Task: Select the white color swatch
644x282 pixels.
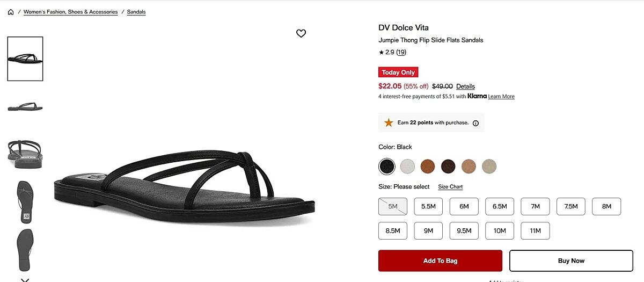Action: pyautogui.click(x=407, y=167)
